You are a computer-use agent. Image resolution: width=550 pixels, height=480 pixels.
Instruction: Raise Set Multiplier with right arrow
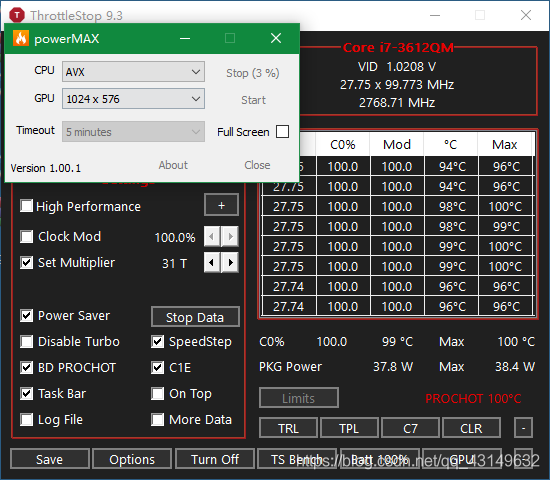tap(230, 262)
